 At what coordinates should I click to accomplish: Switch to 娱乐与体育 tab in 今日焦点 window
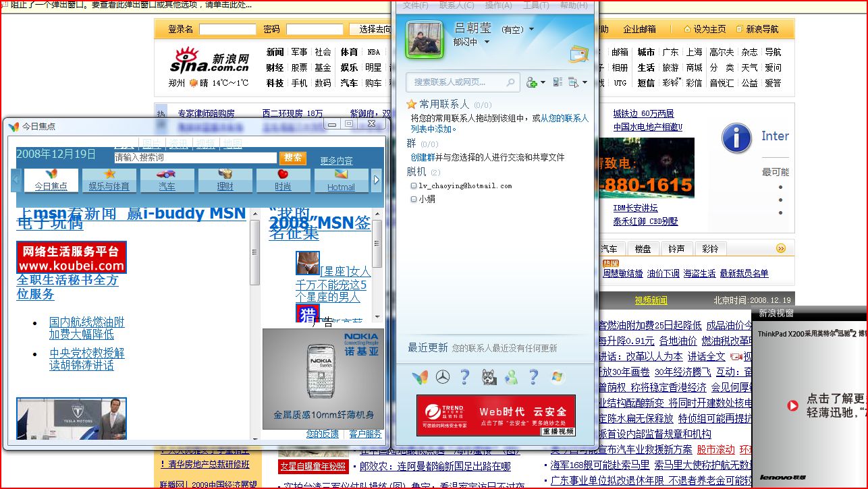point(109,180)
